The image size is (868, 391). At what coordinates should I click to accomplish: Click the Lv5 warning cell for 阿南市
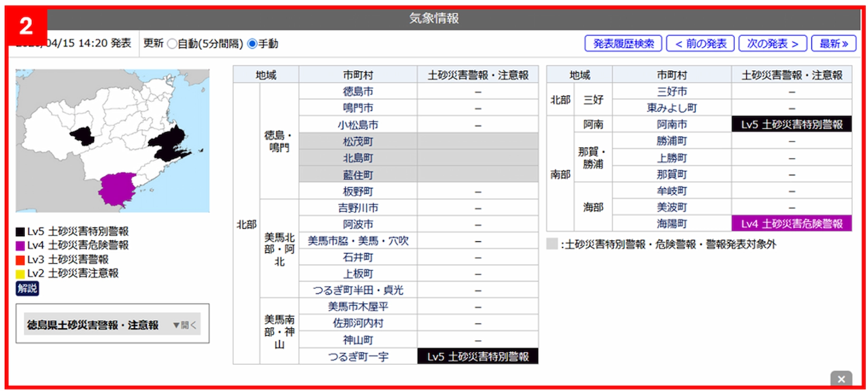(x=792, y=124)
